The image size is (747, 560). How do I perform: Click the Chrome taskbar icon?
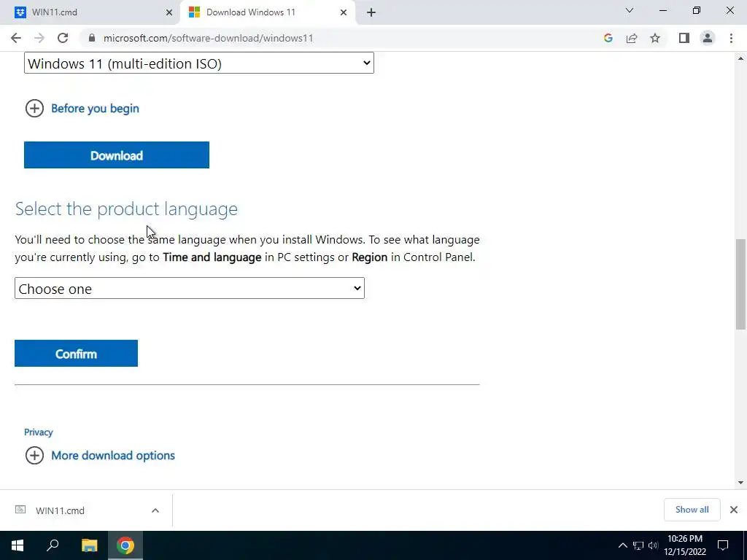coord(125,545)
